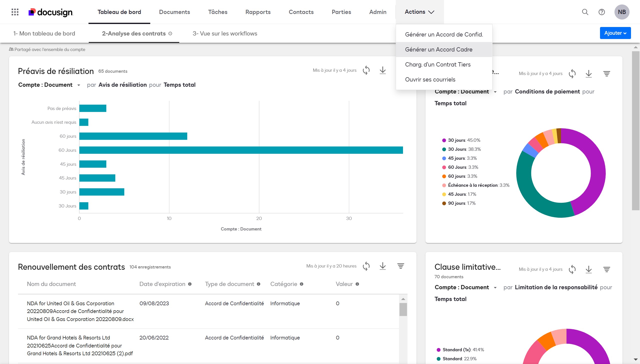Click the gear icon beside 2-Analyse des contrats

coord(170,33)
